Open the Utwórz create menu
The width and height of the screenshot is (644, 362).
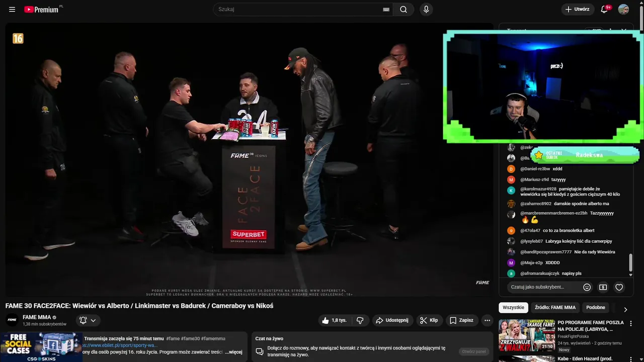pyautogui.click(x=578, y=9)
